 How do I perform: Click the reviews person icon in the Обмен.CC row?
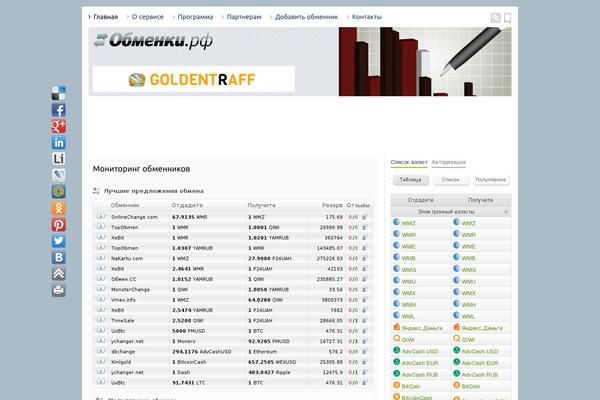tap(364, 279)
